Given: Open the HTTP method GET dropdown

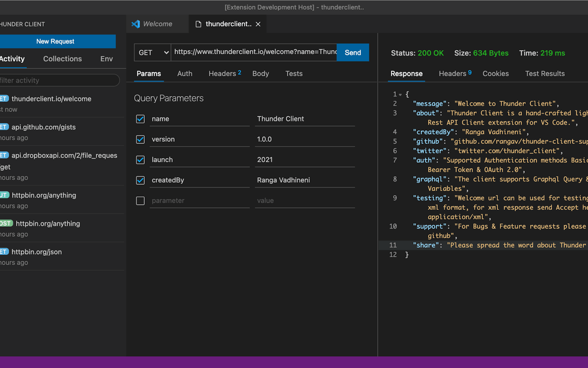Looking at the screenshot, I should coord(152,53).
